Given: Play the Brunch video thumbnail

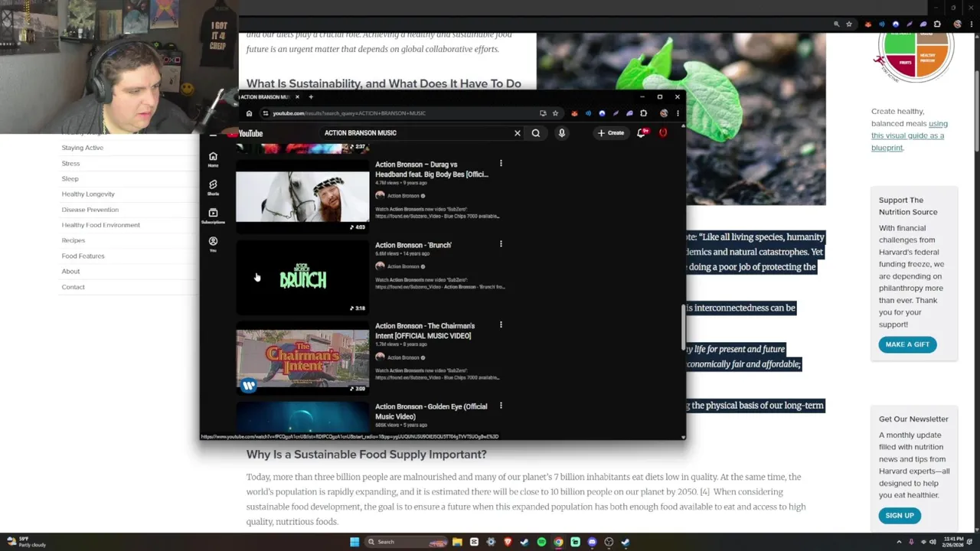Looking at the screenshot, I should (x=302, y=277).
